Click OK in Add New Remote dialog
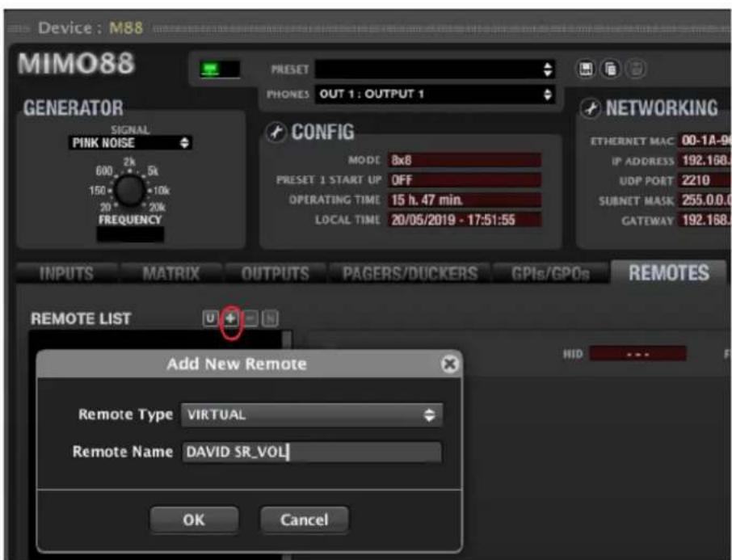The width and height of the screenshot is (732, 560). pos(194,520)
